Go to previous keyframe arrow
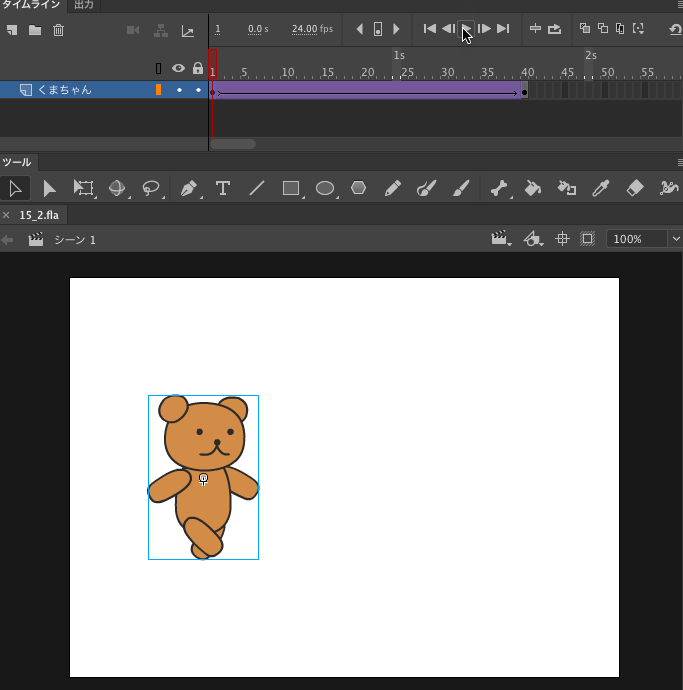The width and height of the screenshot is (683, 690). tap(360, 29)
